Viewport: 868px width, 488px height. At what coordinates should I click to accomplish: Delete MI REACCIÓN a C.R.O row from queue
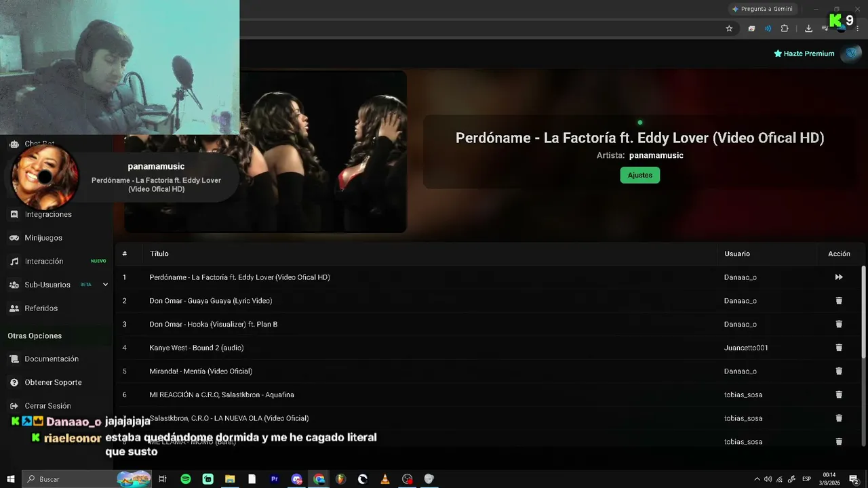pos(839,394)
